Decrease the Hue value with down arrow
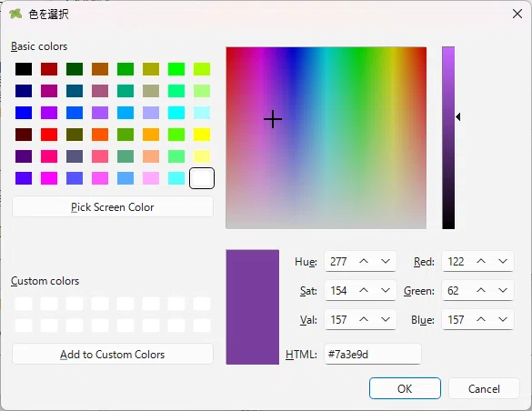 click(x=386, y=261)
